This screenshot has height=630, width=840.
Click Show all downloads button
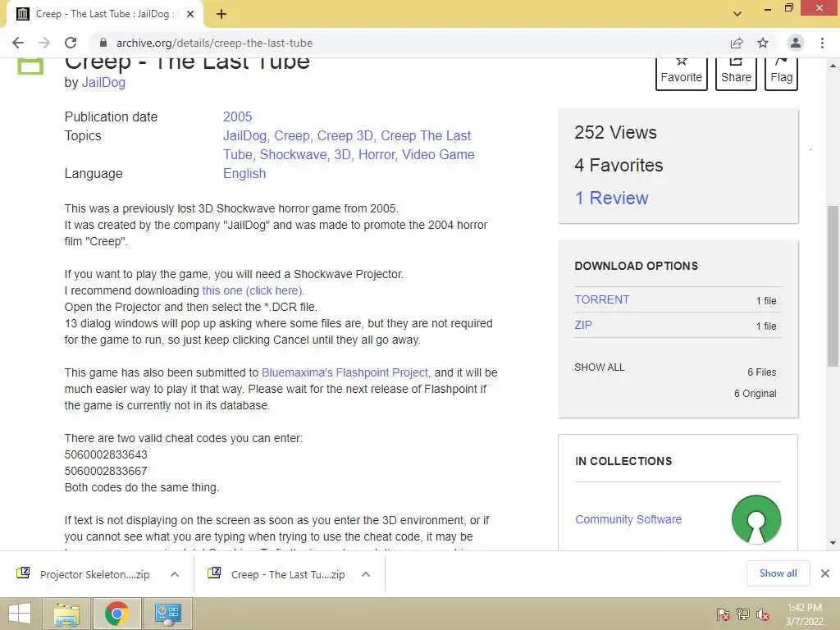pyautogui.click(x=778, y=573)
